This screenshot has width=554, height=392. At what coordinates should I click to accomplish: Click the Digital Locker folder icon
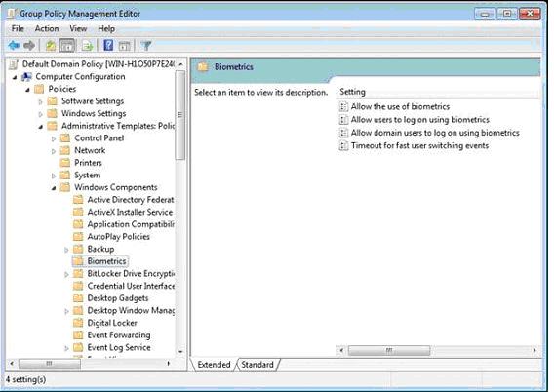tap(78, 323)
